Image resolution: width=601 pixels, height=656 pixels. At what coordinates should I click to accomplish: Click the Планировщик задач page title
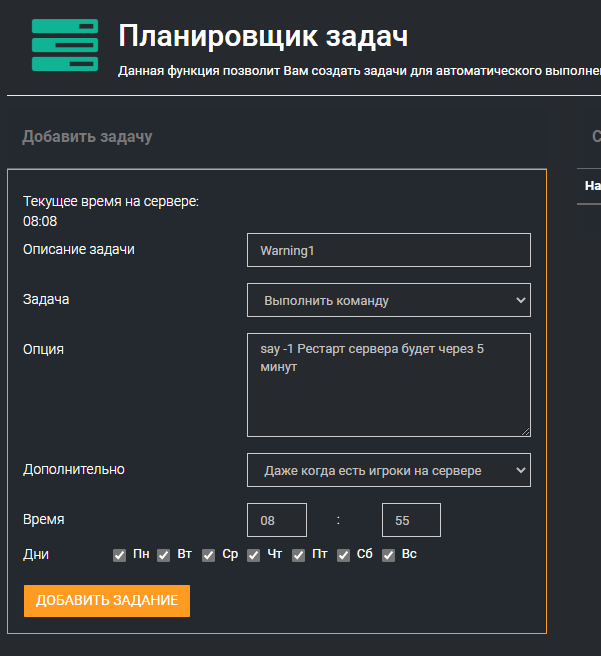pyautogui.click(x=263, y=35)
